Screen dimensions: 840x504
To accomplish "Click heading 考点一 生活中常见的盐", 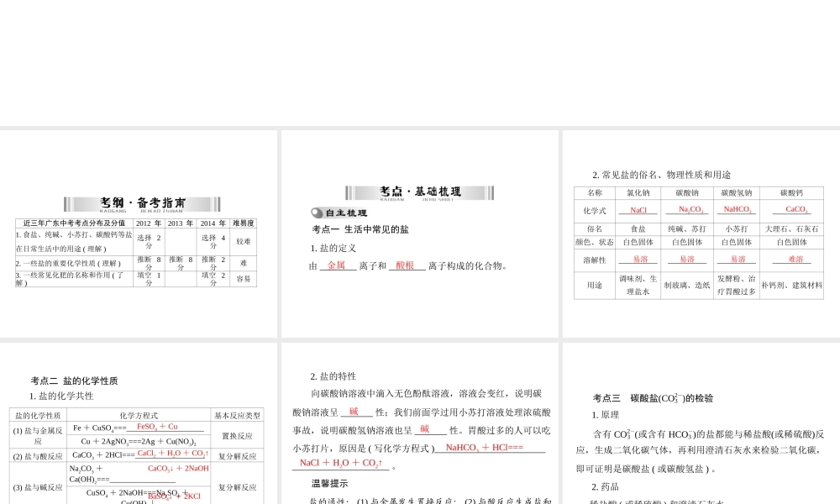I will [360, 229].
